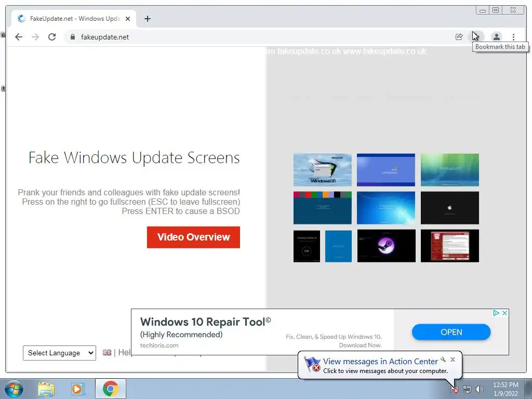This screenshot has width=532, height=399.
Task: Click the Action Center flag tray icon
Action: [455, 389]
